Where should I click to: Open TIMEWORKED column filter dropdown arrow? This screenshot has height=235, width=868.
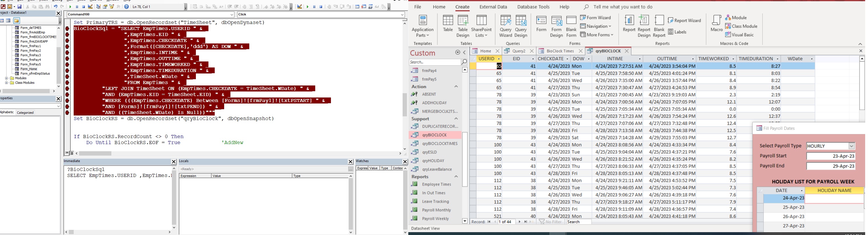pyautogui.click(x=733, y=59)
